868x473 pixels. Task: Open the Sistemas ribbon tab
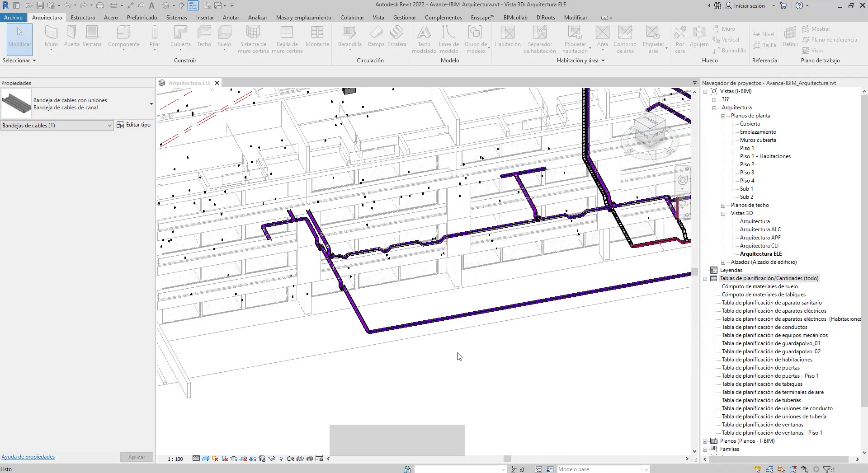pyautogui.click(x=176, y=18)
